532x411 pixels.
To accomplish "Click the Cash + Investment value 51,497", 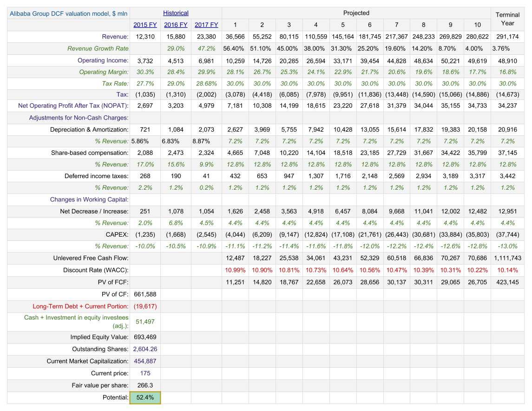I will (x=145, y=322).
